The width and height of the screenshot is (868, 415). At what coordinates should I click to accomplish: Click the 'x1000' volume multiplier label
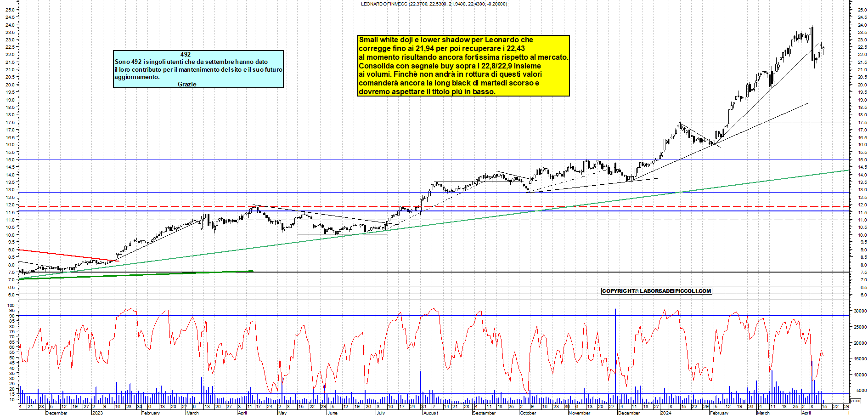[856, 401]
